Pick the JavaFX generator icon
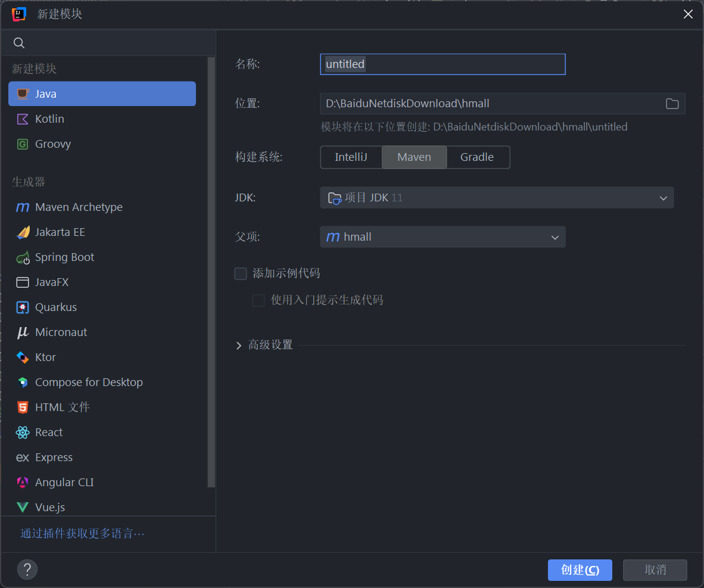Image resolution: width=704 pixels, height=588 pixels. click(x=23, y=282)
